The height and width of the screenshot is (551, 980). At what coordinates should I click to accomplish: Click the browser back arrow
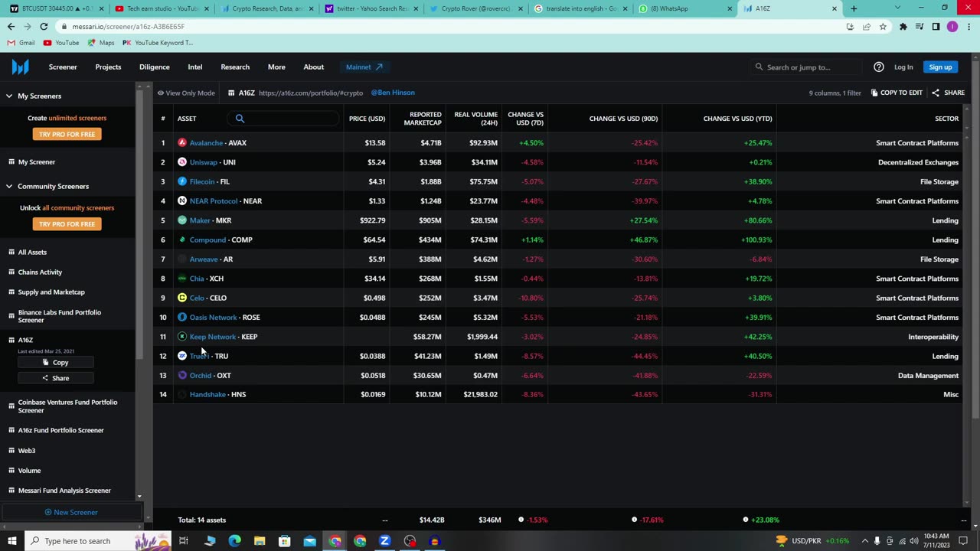[x=11, y=26]
